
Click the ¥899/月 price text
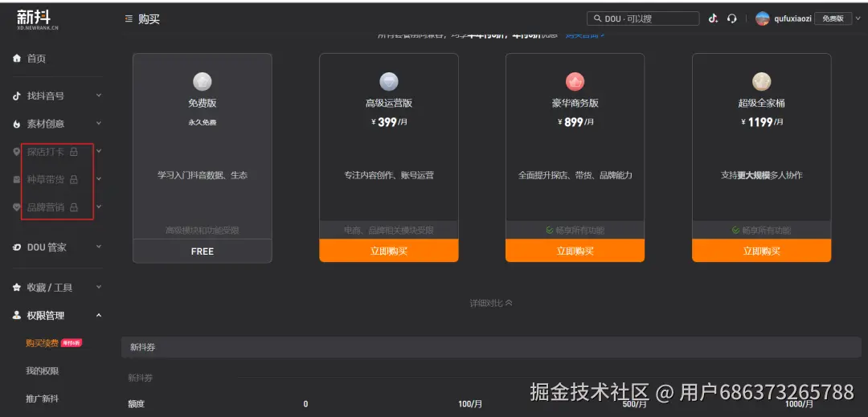[x=575, y=122]
